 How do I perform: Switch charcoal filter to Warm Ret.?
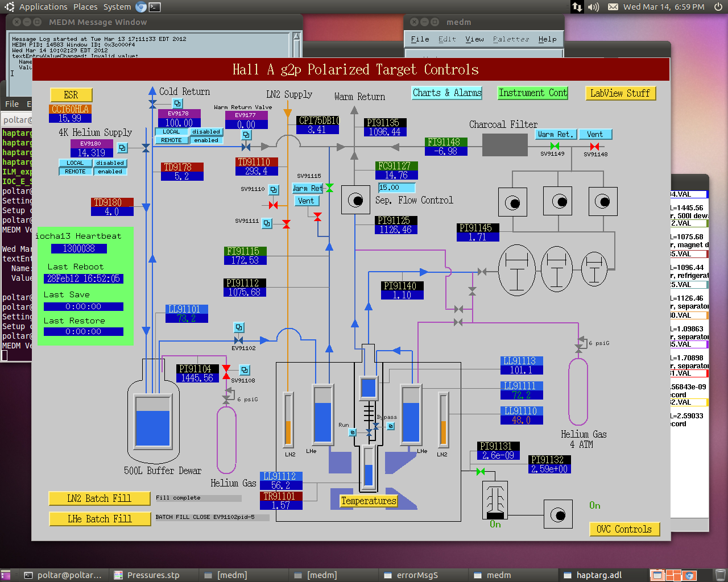[x=556, y=135]
